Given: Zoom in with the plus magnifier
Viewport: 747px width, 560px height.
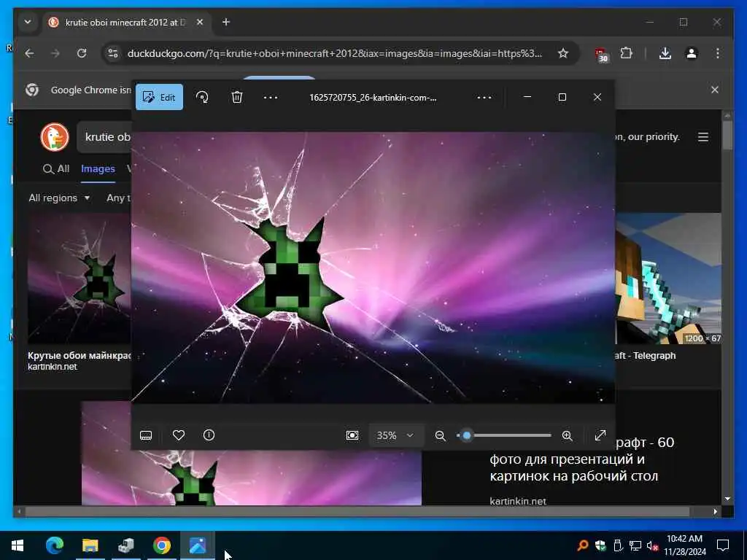Looking at the screenshot, I should point(567,436).
